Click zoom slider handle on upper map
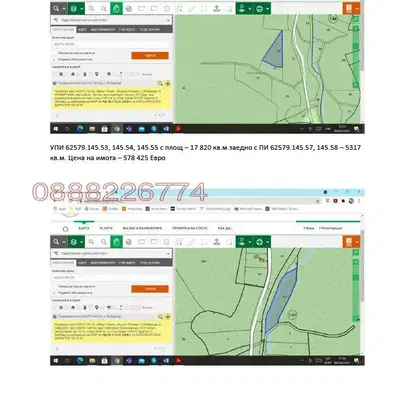 (356, 46)
